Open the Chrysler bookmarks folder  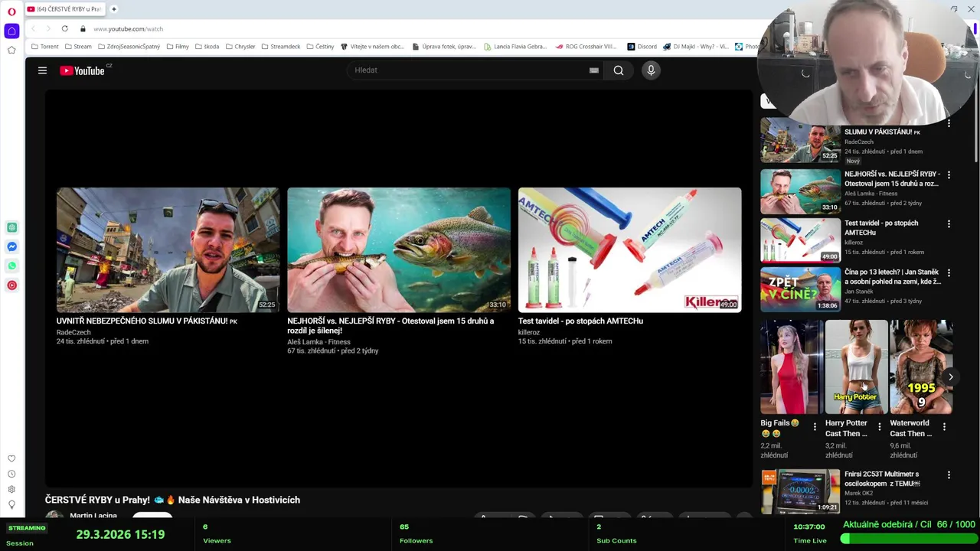pos(240,47)
